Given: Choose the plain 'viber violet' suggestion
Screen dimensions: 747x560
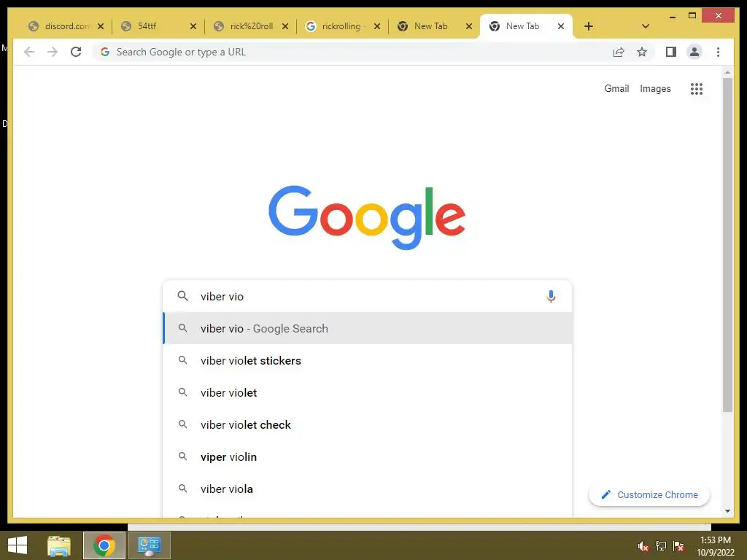Looking at the screenshot, I should point(368,392).
